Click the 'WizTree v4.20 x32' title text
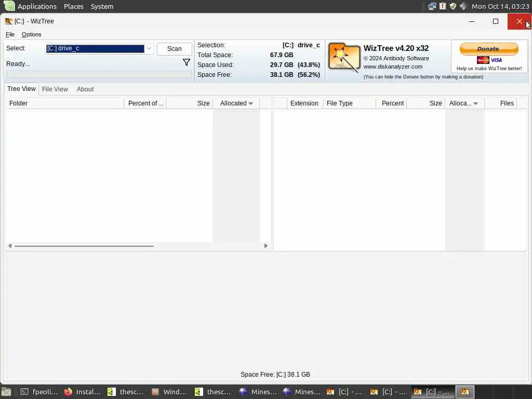The width and height of the screenshot is (532, 399). 396,48
